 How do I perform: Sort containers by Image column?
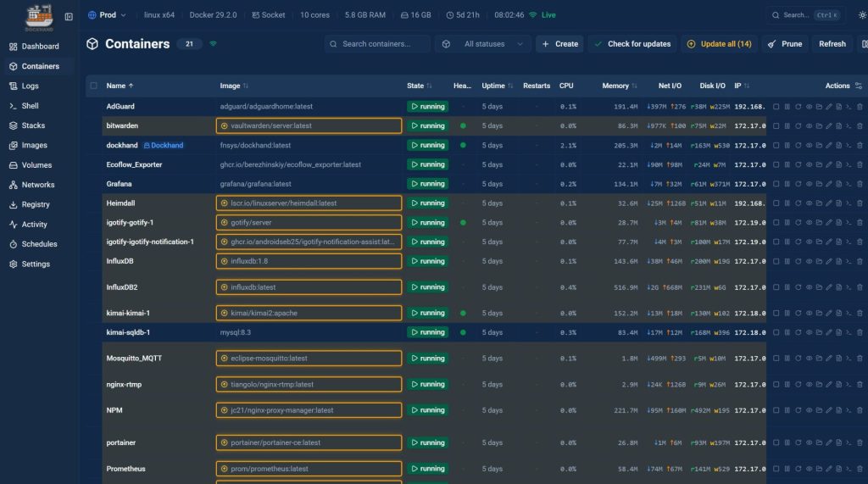click(234, 86)
